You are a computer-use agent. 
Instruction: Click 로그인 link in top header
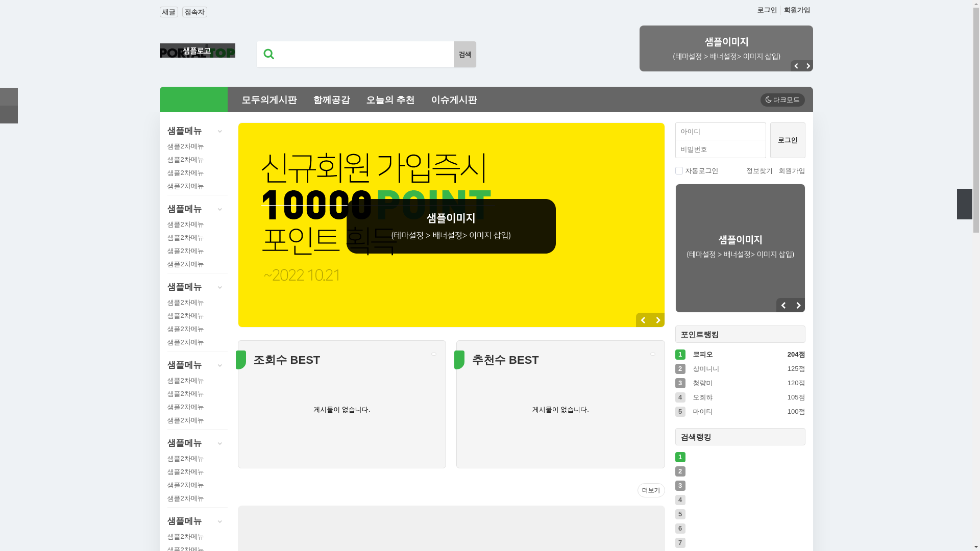pyautogui.click(x=767, y=10)
